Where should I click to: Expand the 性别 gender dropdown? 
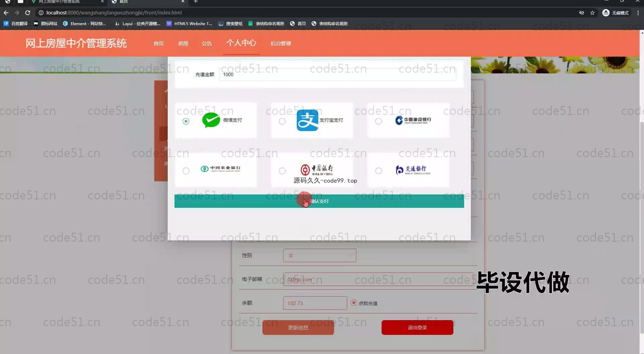coord(320,255)
